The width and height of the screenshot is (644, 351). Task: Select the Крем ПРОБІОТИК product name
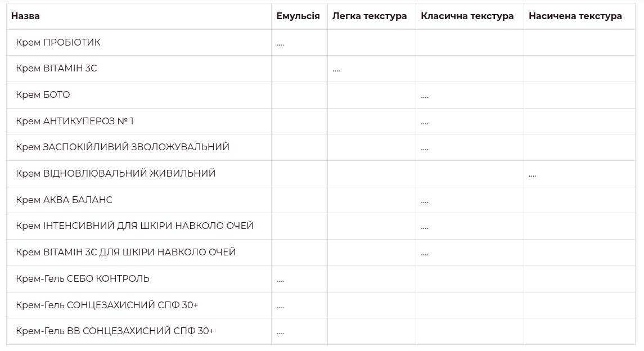tap(58, 42)
